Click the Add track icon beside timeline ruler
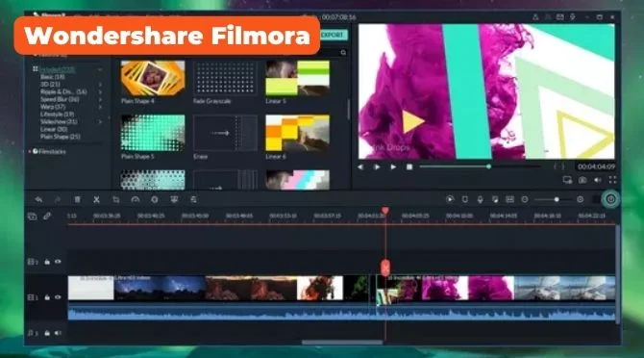644x358 pixels. [32, 217]
